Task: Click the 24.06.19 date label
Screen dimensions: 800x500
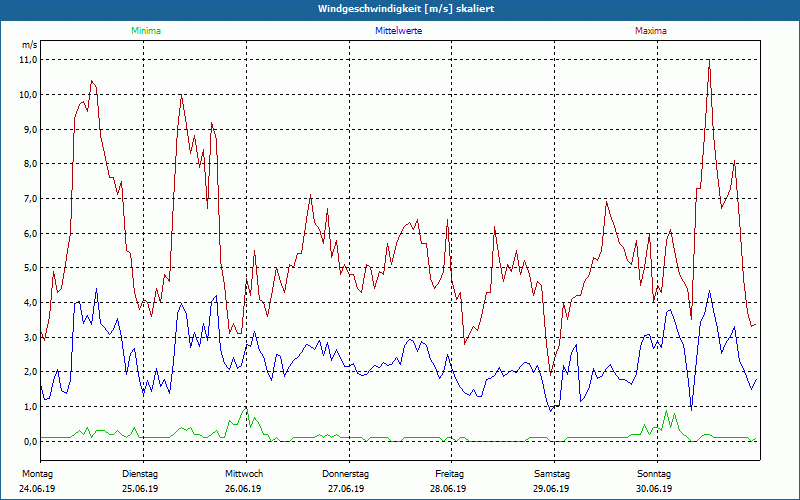Action: pos(37,489)
